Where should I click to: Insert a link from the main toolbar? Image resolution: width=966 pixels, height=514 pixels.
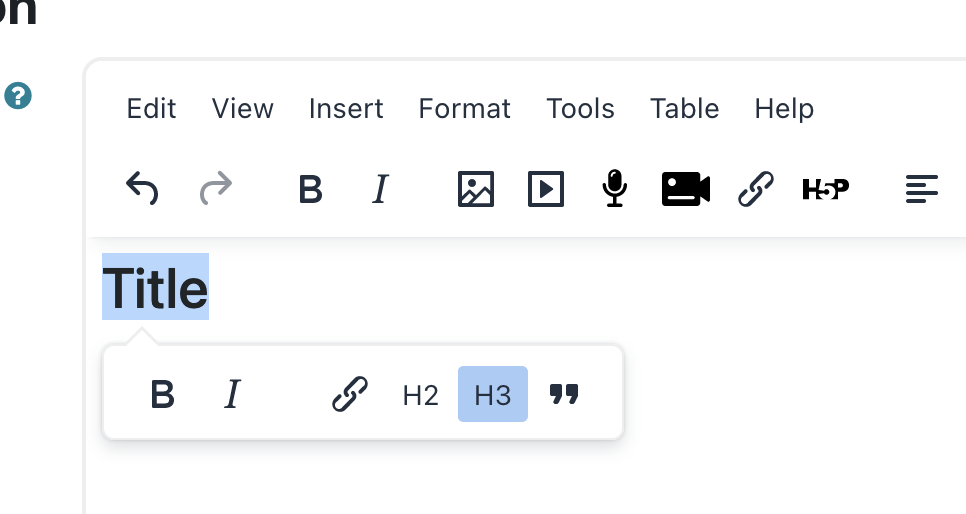pos(755,189)
